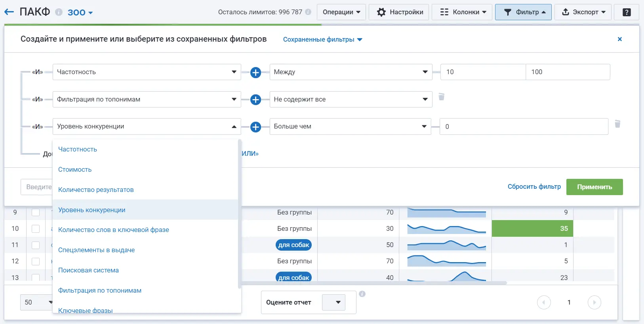The image size is (644, 324).
Task: View trend chart in row 10
Action: (x=446, y=229)
